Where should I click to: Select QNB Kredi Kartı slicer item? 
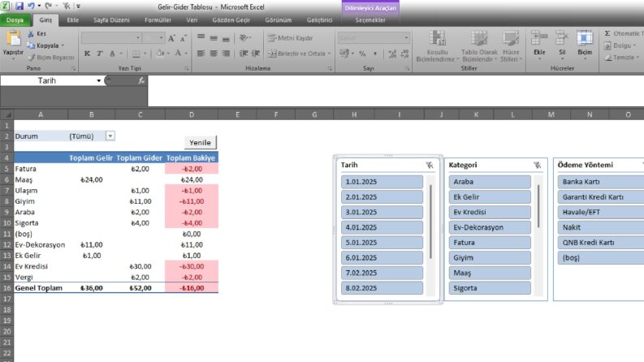click(601, 243)
